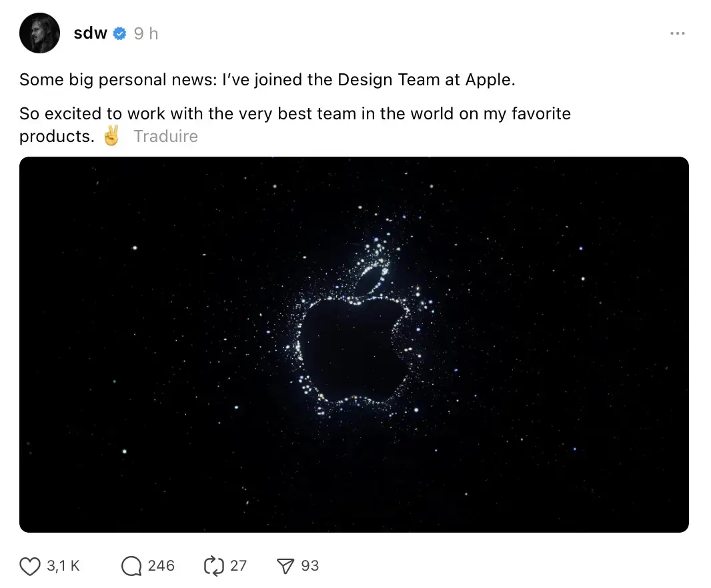Click the second paragraph of the post

[293, 113]
